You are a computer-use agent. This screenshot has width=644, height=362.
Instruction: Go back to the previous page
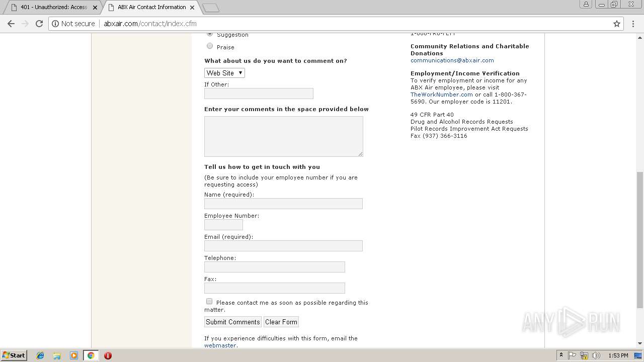click(x=11, y=24)
